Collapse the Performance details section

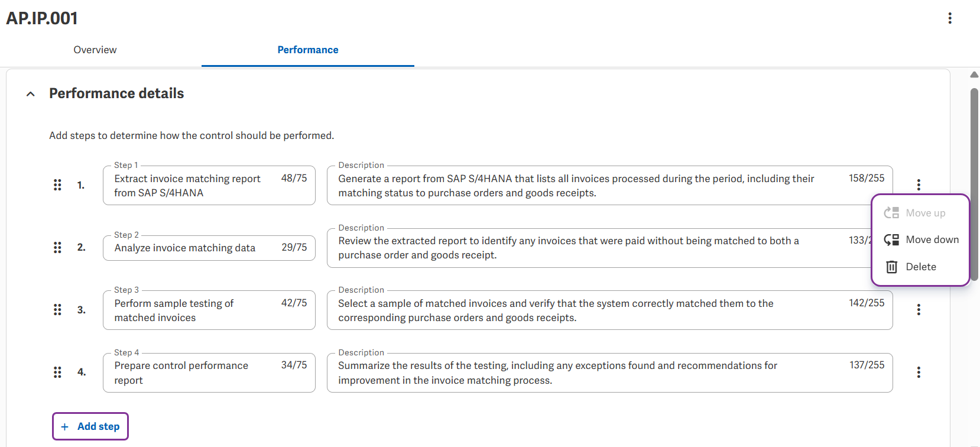pyautogui.click(x=31, y=93)
